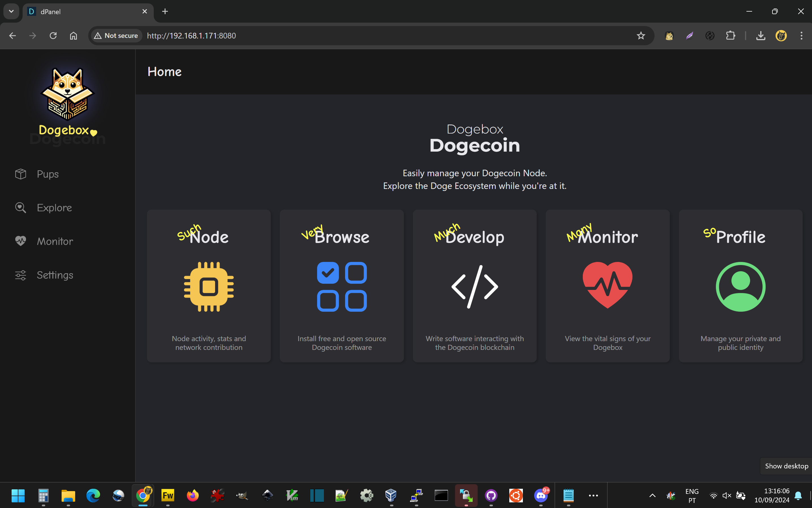Viewport: 812px width, 508px height.
Task: Open Settings in the sidebar
Action: tap(55, 275)
